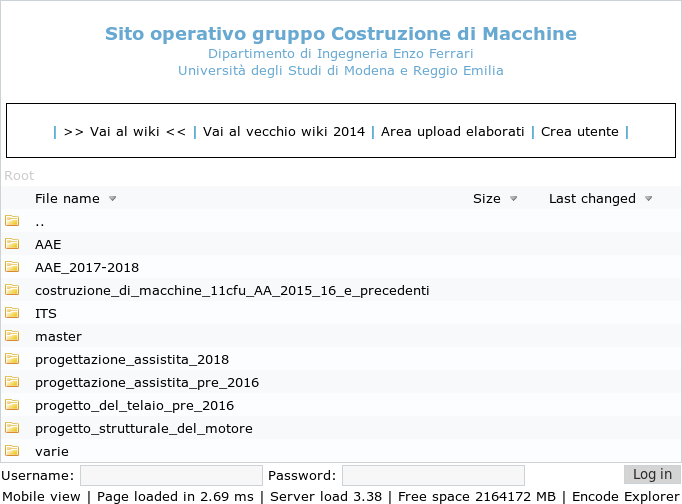The width and height of the screenshot is (682, 504).
Task: Click the folder icon beside master
Action: click(12, 336)
